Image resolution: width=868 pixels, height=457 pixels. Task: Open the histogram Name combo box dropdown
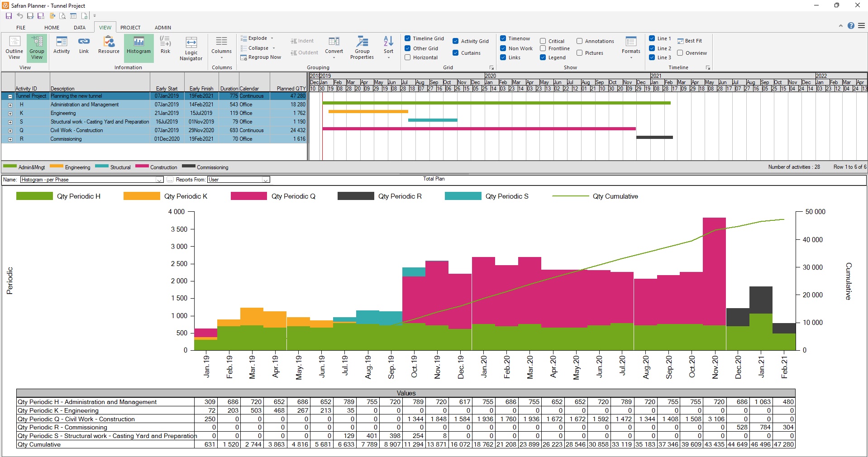(x=159, y=180)
